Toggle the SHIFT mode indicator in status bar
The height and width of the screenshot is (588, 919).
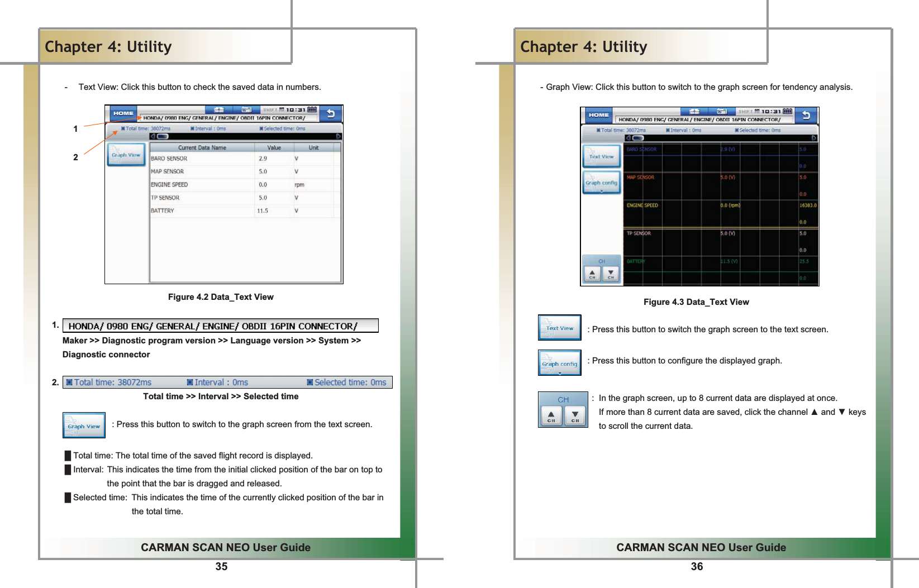click(270, 109)
